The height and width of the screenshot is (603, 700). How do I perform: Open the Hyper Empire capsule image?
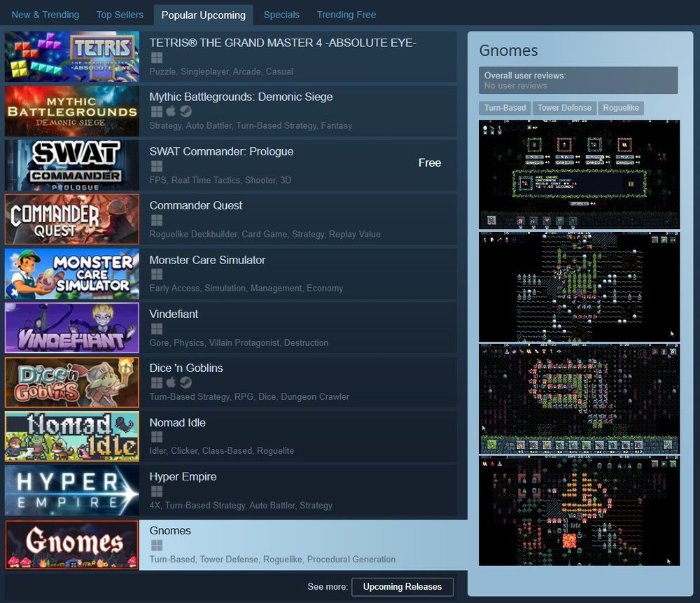(x=72, y=490)
